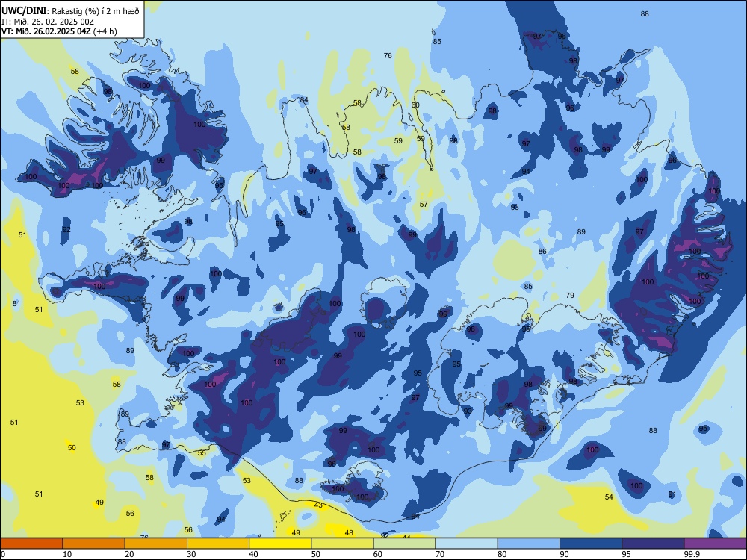Click the light blue 70–80 legend swatch
Image resolution: width=747 pixels, height=560 pixels.
pyautogui.click(x=466, y=544)
